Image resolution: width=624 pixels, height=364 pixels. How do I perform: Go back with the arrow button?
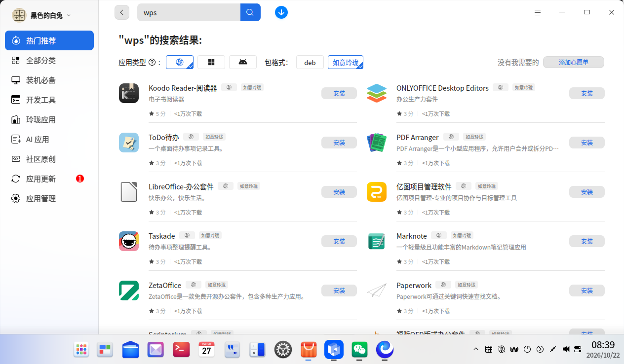point(122,12)
